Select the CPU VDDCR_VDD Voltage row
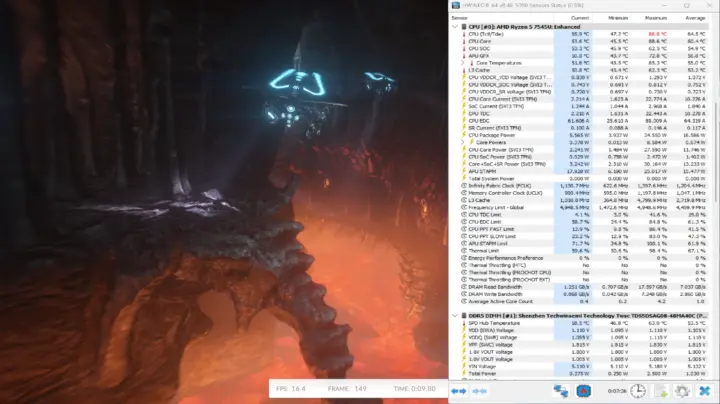Screen dimensions: 720x404 tap(579, 78)
